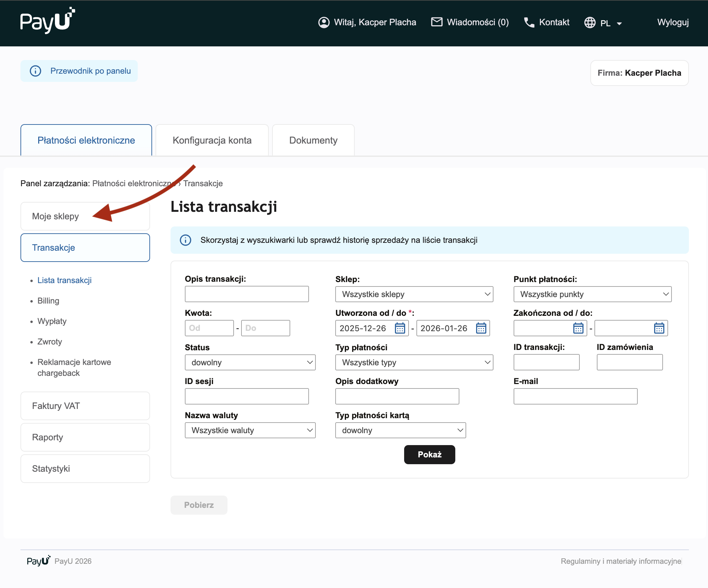Click the Kontakt phone icon
The image size is (708, 588).
coord(529,23)
